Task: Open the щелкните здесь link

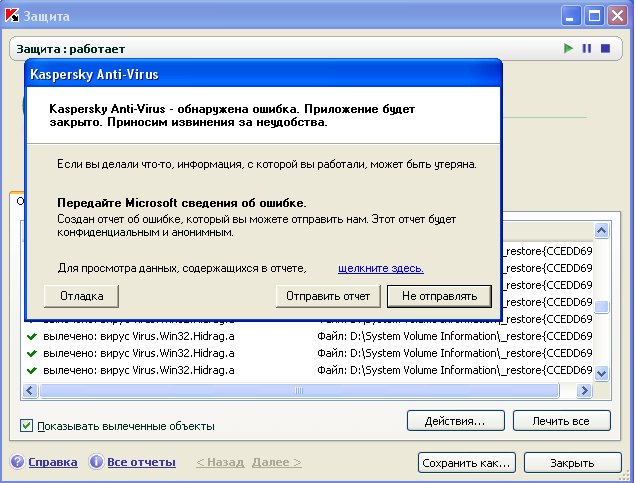Action: pos(381,268)
